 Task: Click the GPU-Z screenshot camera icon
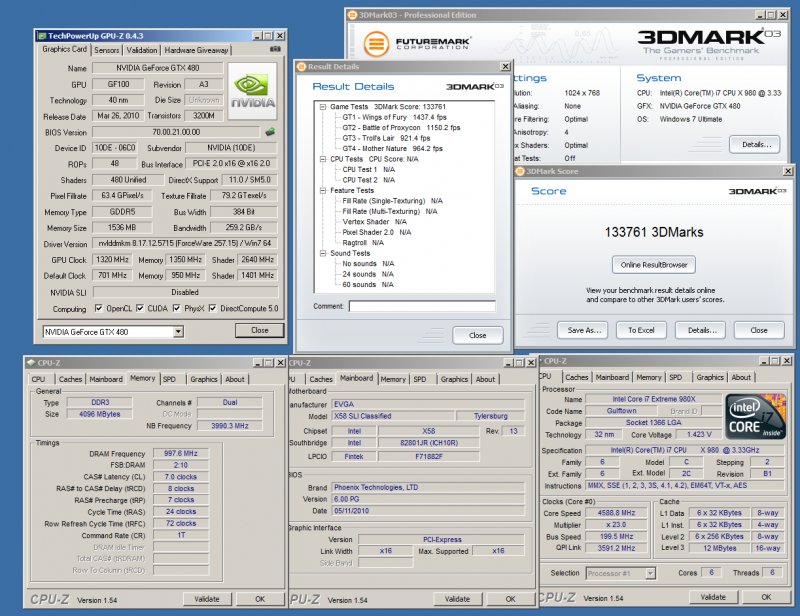tap(276, 49)
